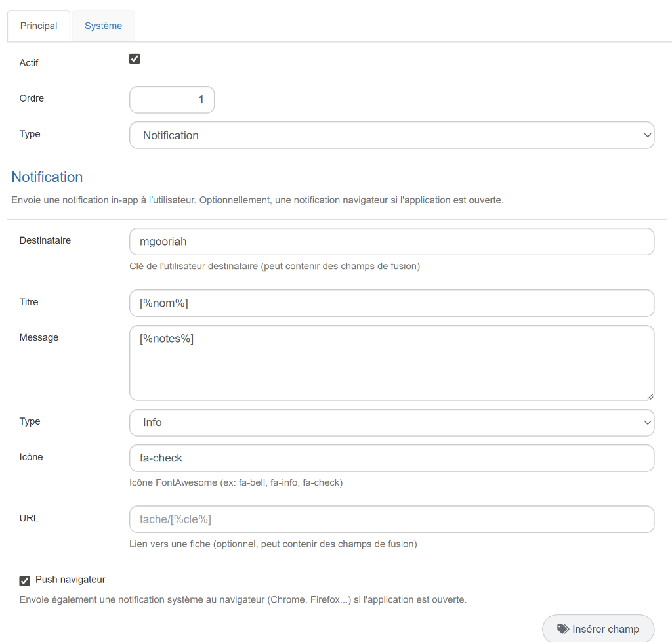Click the Ordre number field
672x642 pixels.
172,100
